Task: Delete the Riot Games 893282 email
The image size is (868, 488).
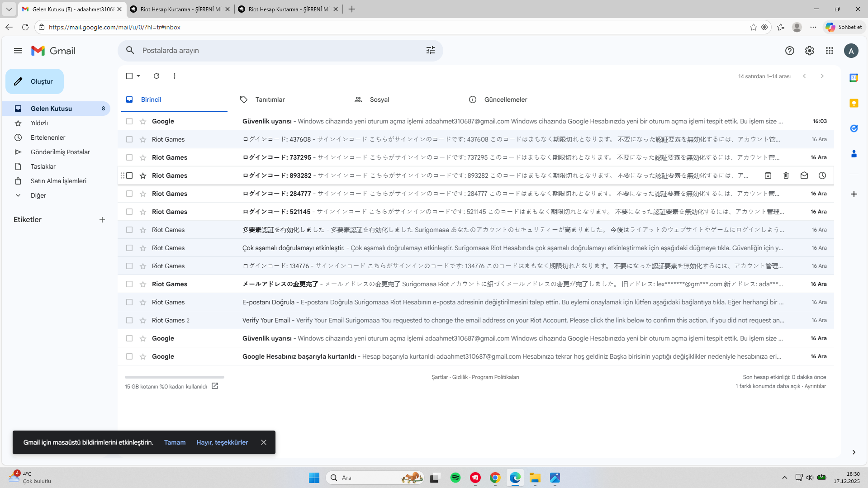Action: pyautogui.click(x=786, y=175)
